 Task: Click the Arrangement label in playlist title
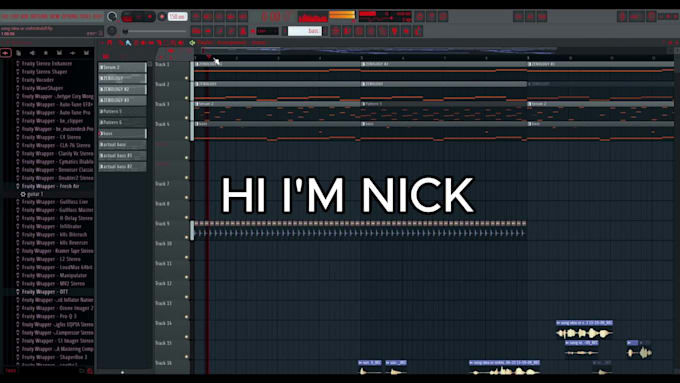coord(232,43)
